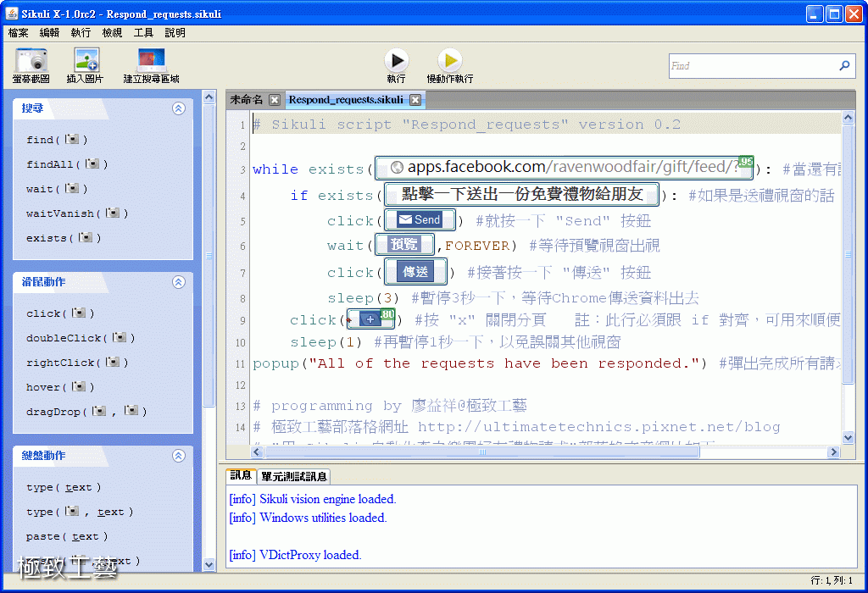Click the screen capture (螢幕截圖) camera icon
868x593 pixels.
tap(31, 60)
